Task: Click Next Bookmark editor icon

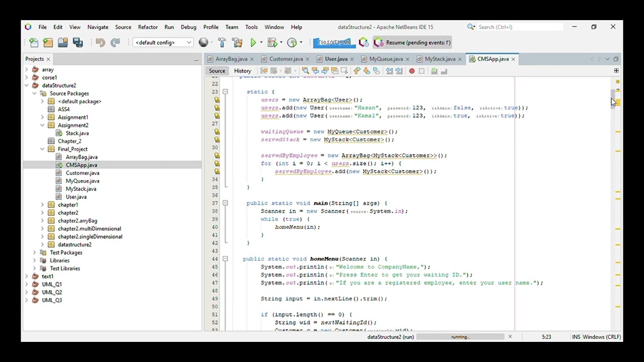Action: click(367, 71)
